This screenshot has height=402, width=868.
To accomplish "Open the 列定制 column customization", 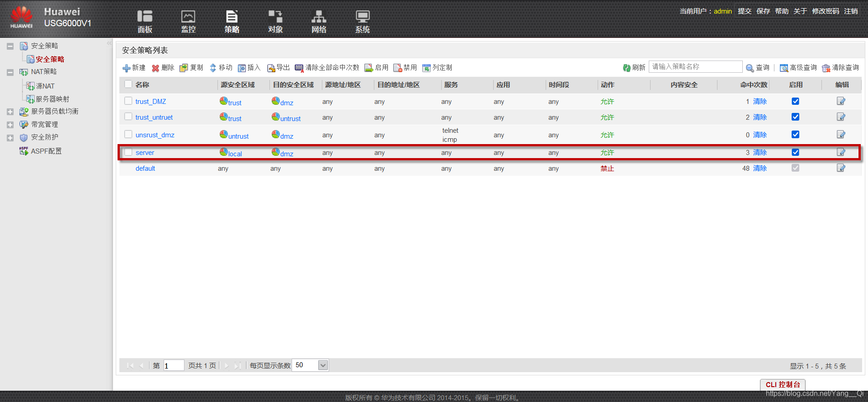I will pos(437,68).
